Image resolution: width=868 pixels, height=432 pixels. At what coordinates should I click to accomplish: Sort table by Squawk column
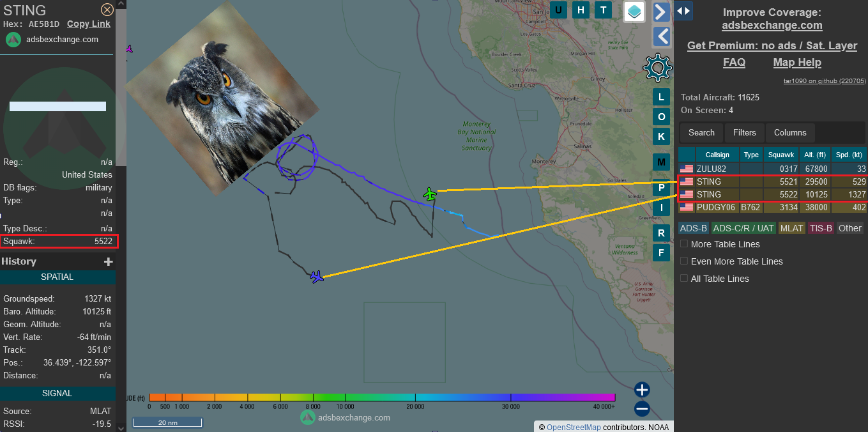(x=781, y=155)
